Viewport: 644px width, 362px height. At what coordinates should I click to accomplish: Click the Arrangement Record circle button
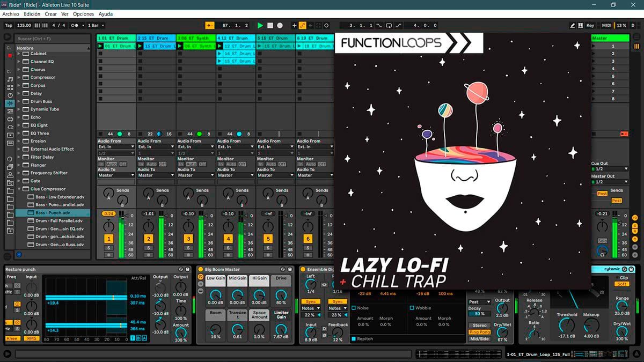click(x=280, y=25)
